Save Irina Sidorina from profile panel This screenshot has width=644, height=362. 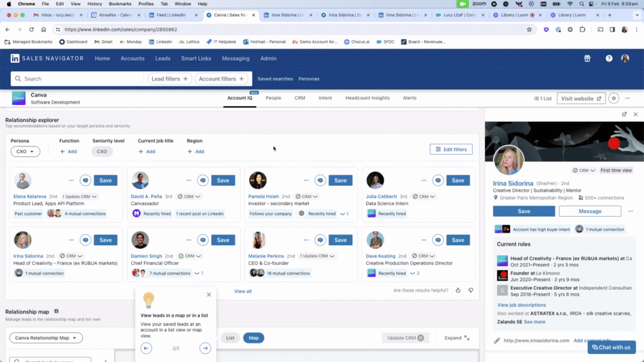click(524, 211)
